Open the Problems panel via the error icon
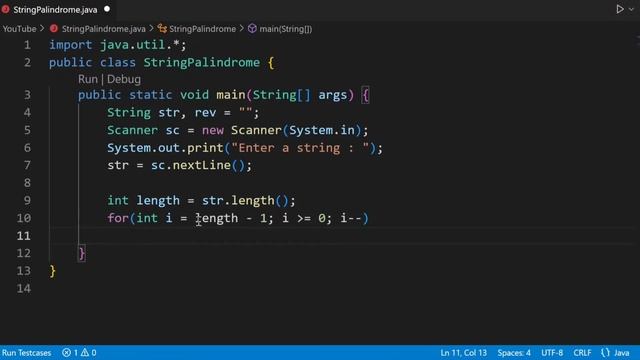 (x=67, y=353)
